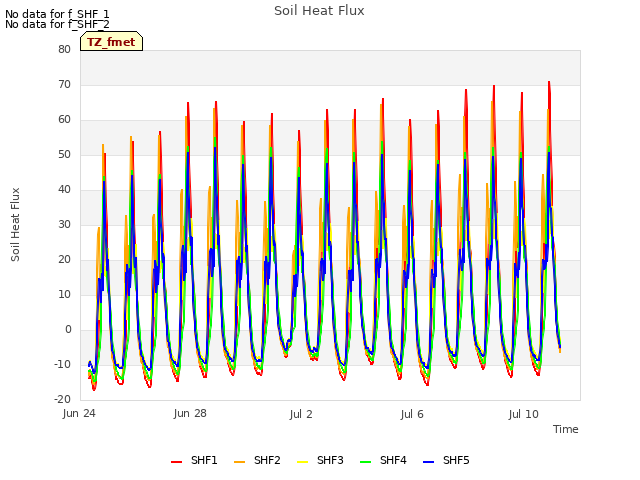Screen dimensions: 640x480
Task: Click the 10 y-axis tick value
Action: pyautogui.click(x=64, y=294)
